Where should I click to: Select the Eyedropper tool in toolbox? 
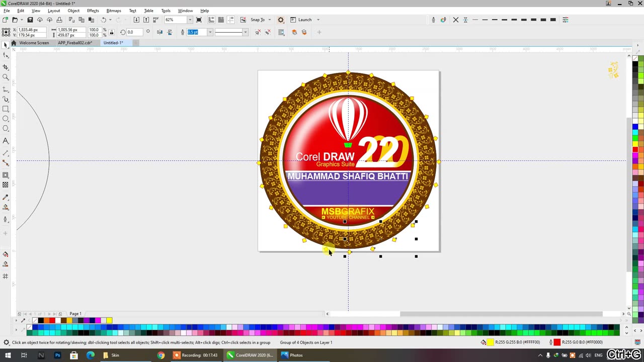click(x=6, y=197)
